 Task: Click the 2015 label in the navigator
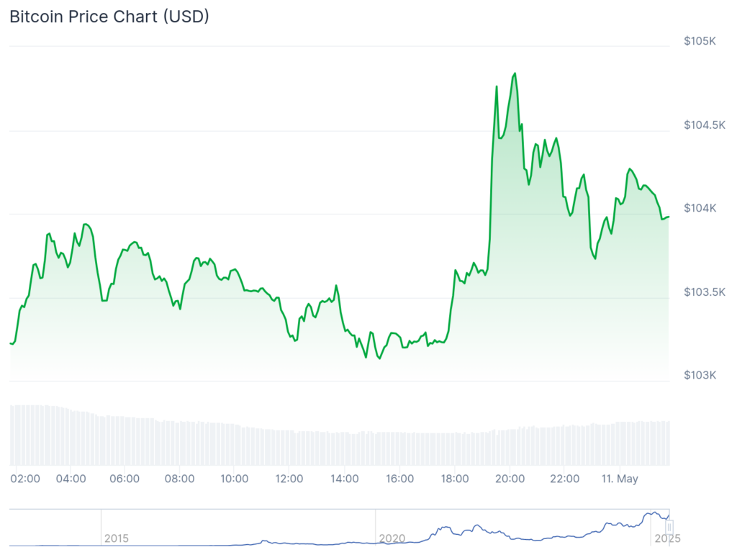coord(117,538)
